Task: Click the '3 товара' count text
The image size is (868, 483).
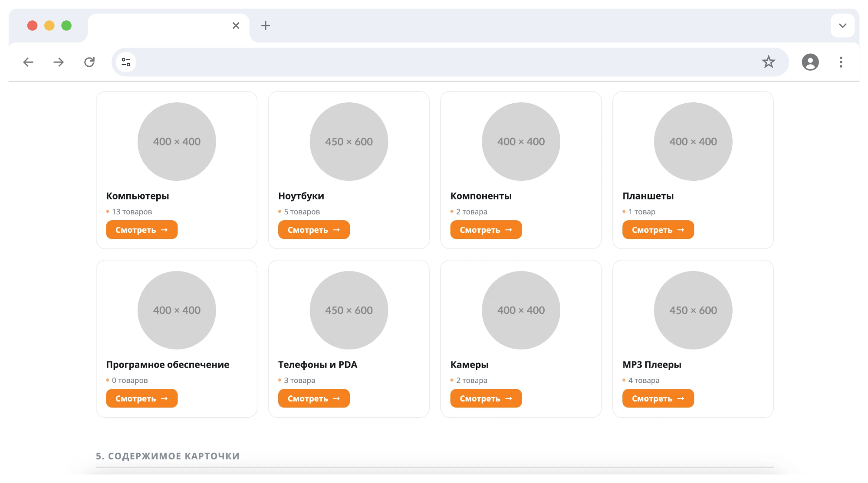Action: [299, 380]
